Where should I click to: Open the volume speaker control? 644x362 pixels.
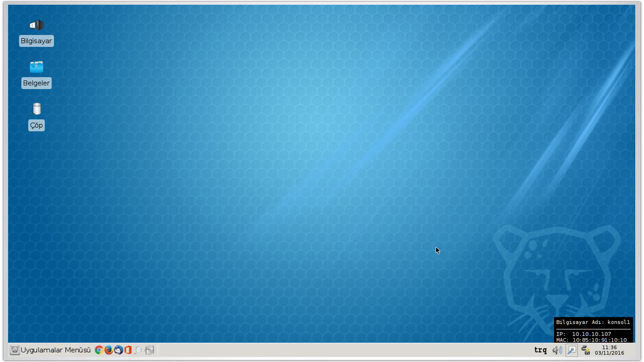coord(557,350)
